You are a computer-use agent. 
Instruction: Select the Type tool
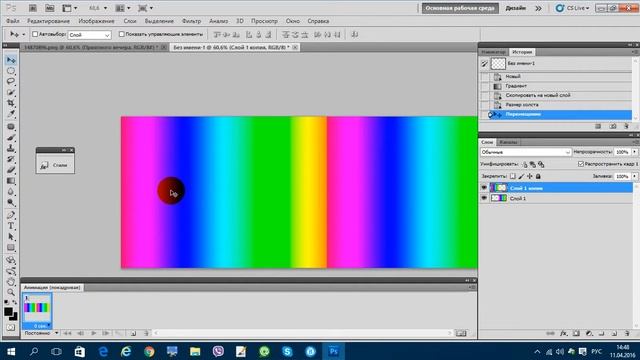coord(11,226)
